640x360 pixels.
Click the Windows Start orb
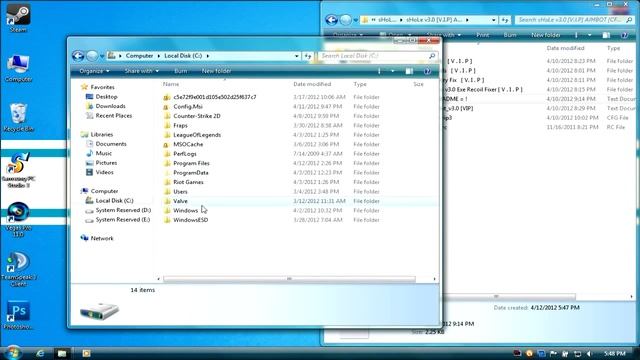pos(13,353)
